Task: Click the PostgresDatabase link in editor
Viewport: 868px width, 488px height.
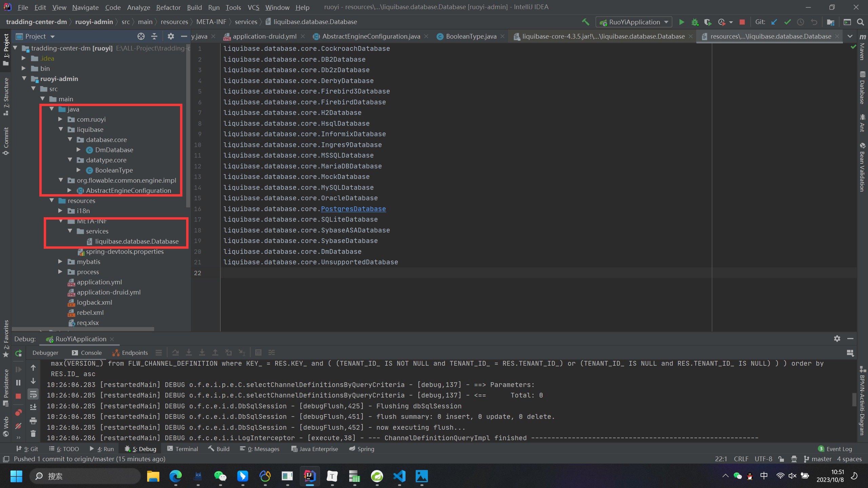Action: click(353, 209)
